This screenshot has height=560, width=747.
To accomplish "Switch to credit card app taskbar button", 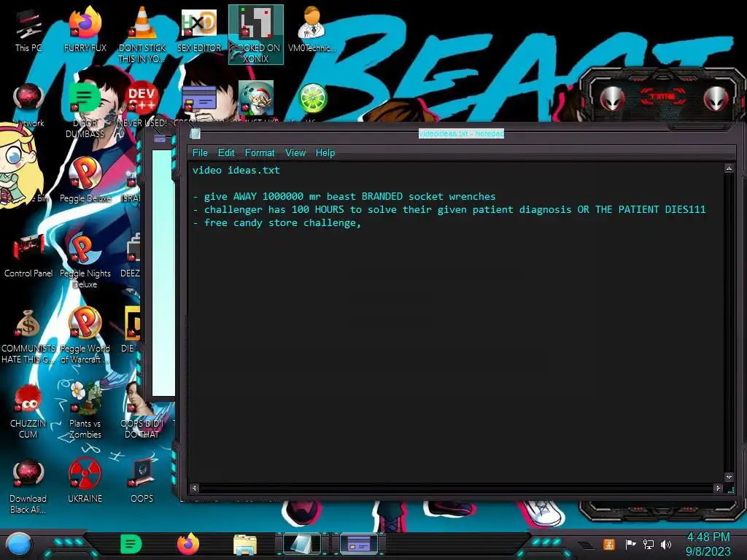I will click(359, 544).
